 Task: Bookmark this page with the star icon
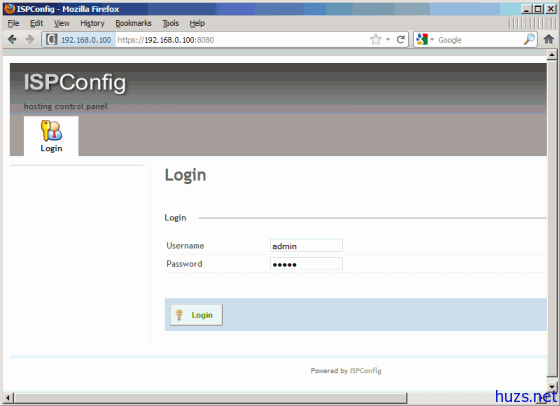(x=375, y=39)
